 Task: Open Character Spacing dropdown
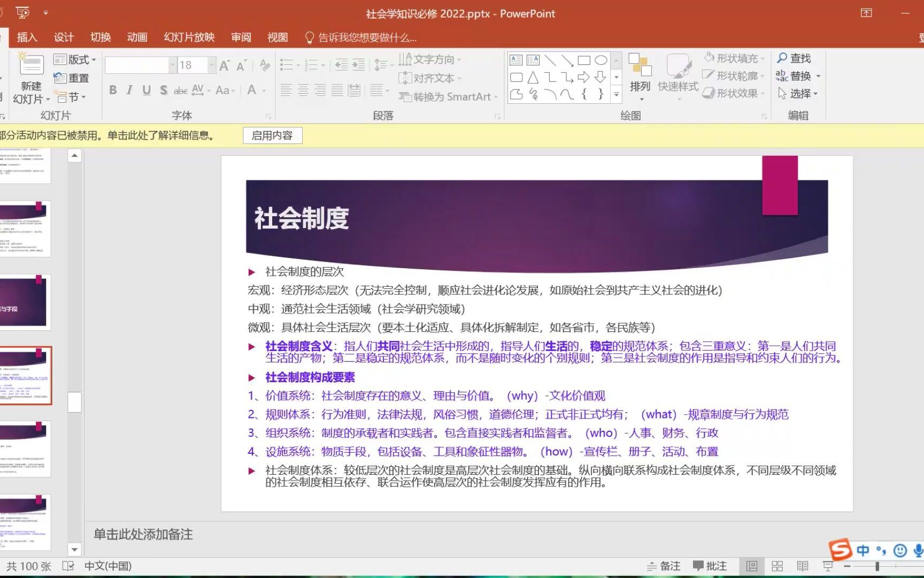pyautogui.click(x=201, y=90)
